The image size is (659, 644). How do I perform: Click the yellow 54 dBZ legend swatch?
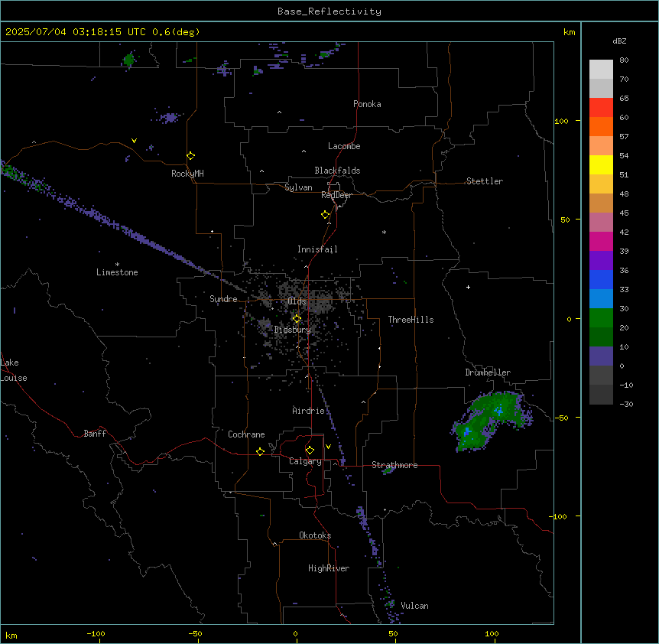pos(601,164)
